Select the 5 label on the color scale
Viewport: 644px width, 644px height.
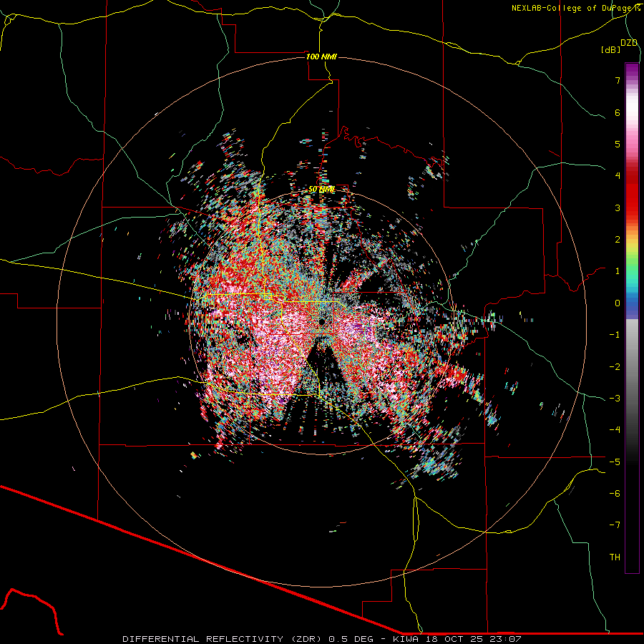pyautogui.click(x=618, y=144)
